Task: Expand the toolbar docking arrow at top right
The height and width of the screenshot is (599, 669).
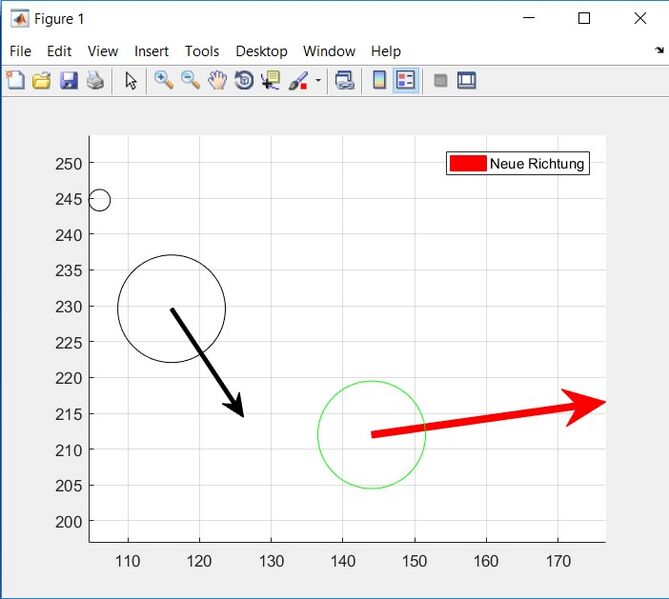Action: (658, 50)
